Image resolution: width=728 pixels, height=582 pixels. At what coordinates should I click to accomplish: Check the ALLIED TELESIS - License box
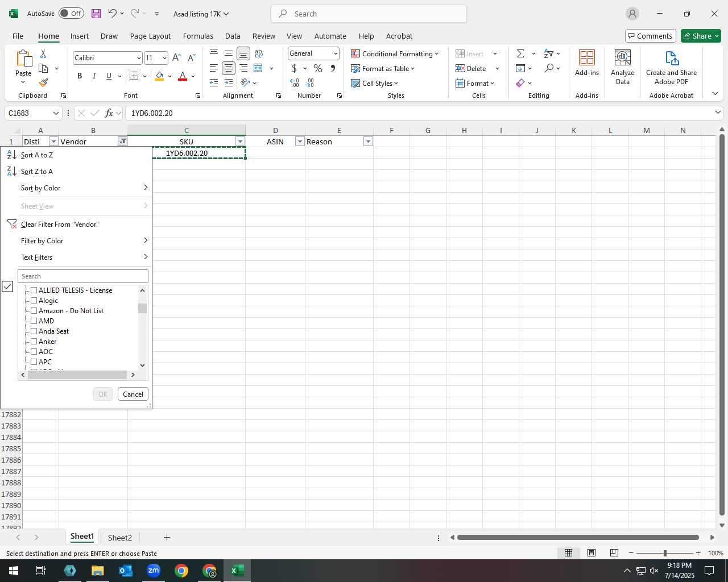coord(34,290)
